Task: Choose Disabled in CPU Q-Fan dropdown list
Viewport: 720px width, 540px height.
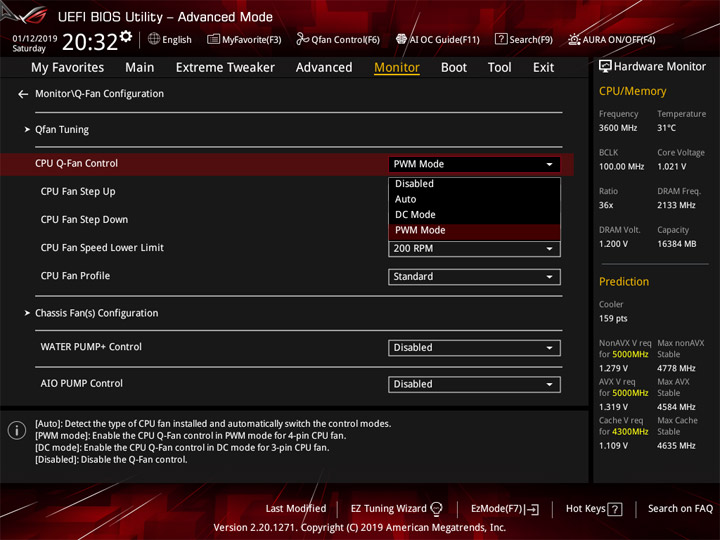Action: point(474,184)
